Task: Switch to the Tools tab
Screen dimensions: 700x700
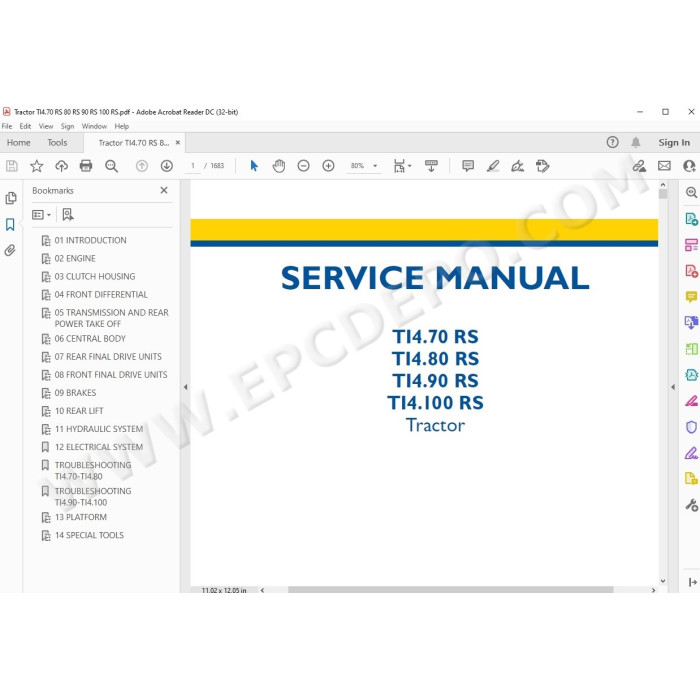Action: (x=57, y=142)
